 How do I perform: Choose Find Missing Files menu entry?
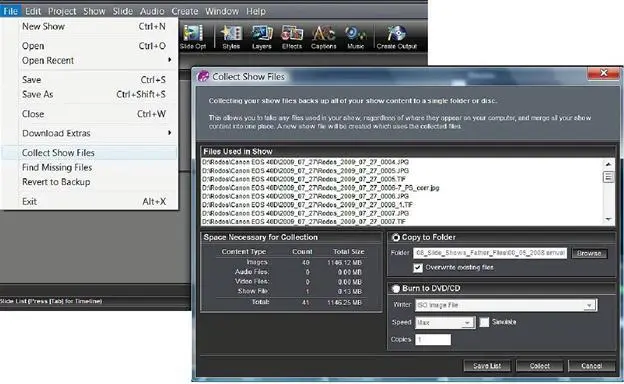point(57,168)
